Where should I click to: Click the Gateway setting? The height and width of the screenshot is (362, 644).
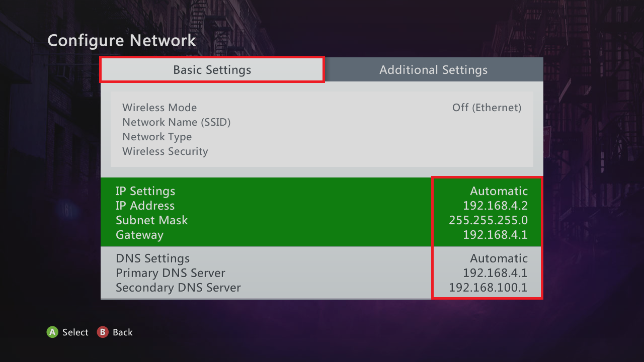[x=139, y=235]
